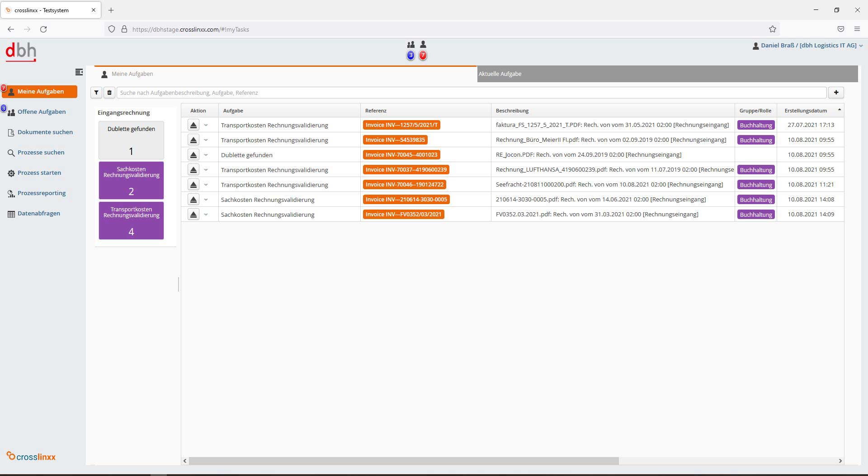Expand action dropdown for INV-70037--4190600239 row

click(206, 170)
